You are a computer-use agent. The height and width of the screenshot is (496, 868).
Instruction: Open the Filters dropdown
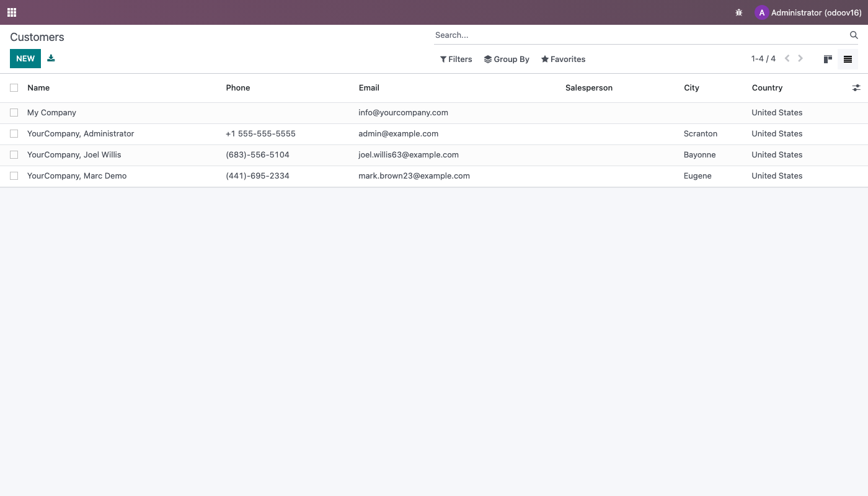click(x=456, y=60)
